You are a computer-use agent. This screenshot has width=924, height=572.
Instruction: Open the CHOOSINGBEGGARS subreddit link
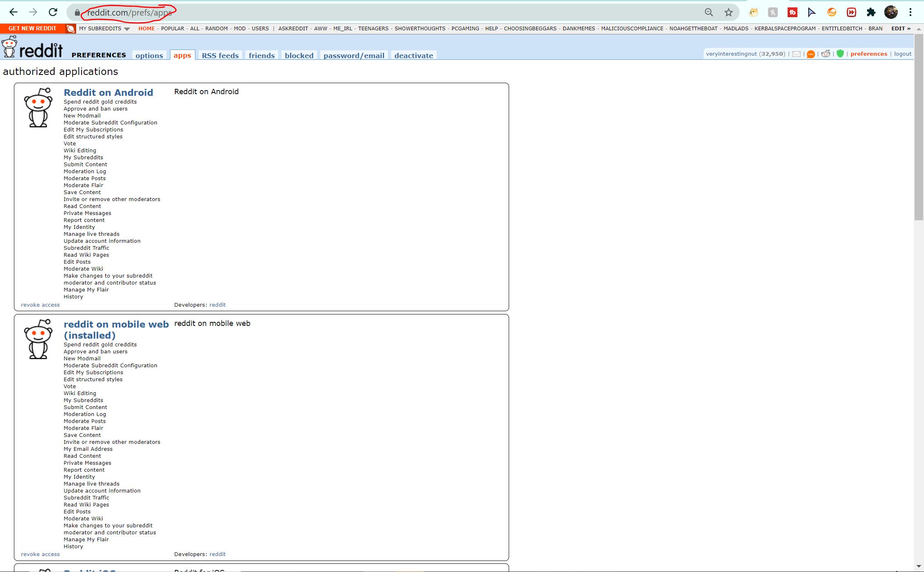point(530,29)
